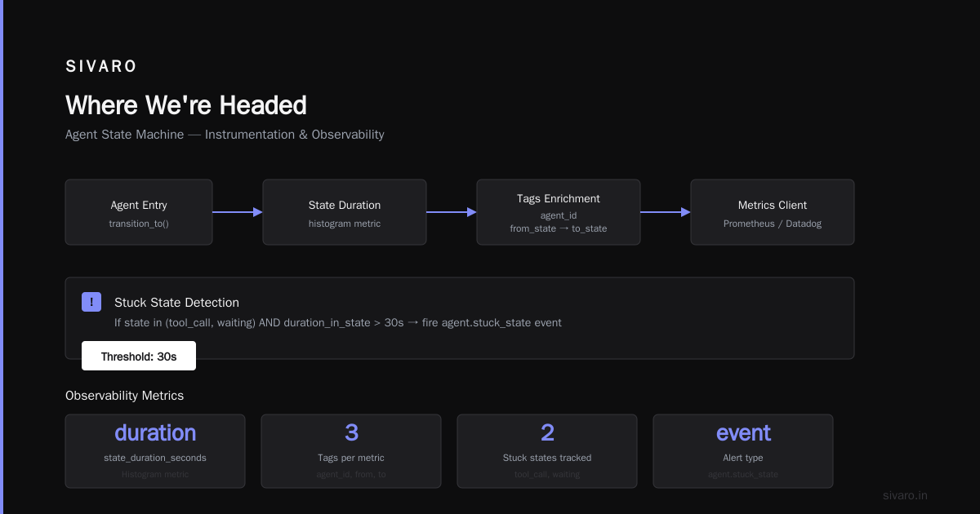Viewport: 980px width, 514px height.
Task: Click arrow from Agent Entry to State Duration
Action: tap(238, 212)
